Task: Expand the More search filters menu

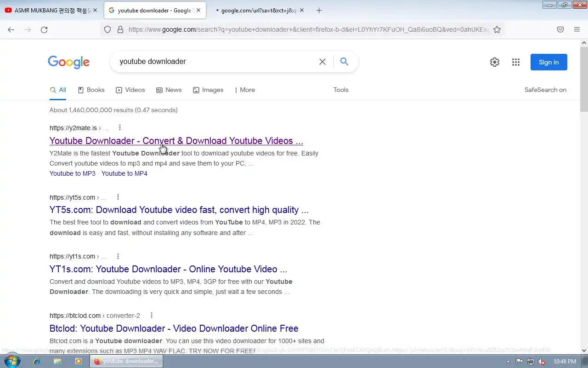Action: coord(245,90)
